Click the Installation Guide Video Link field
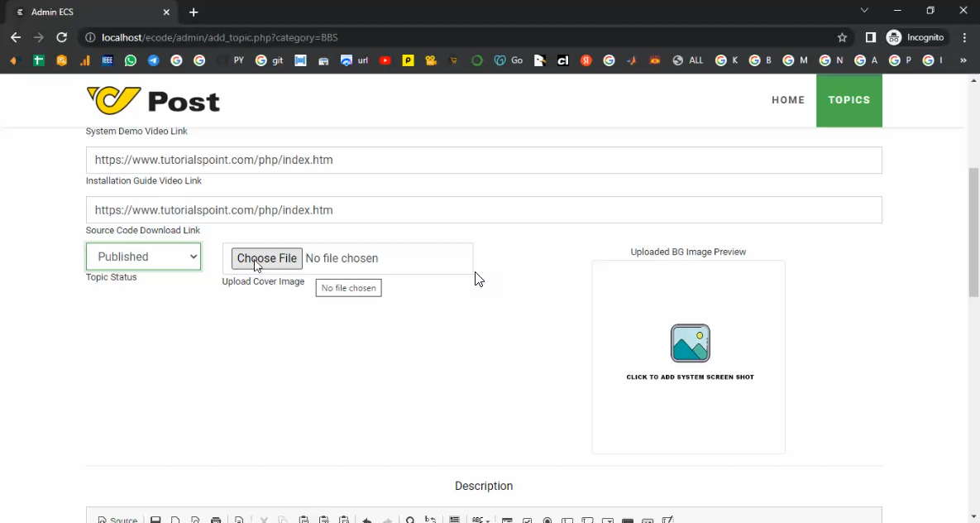Image resolution: width=980 pixels, height=523 pixels. pos(484,161)
